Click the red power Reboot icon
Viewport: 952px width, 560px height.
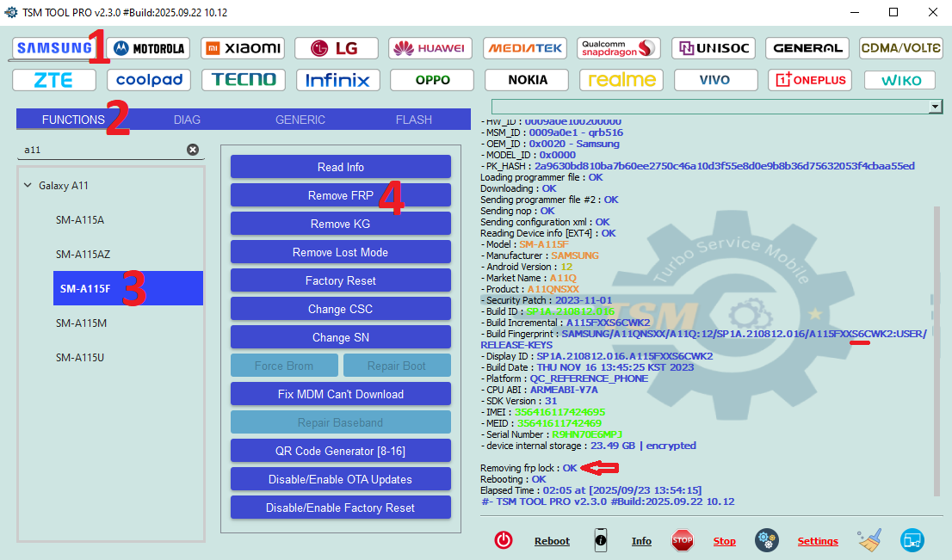click(504, 540)
